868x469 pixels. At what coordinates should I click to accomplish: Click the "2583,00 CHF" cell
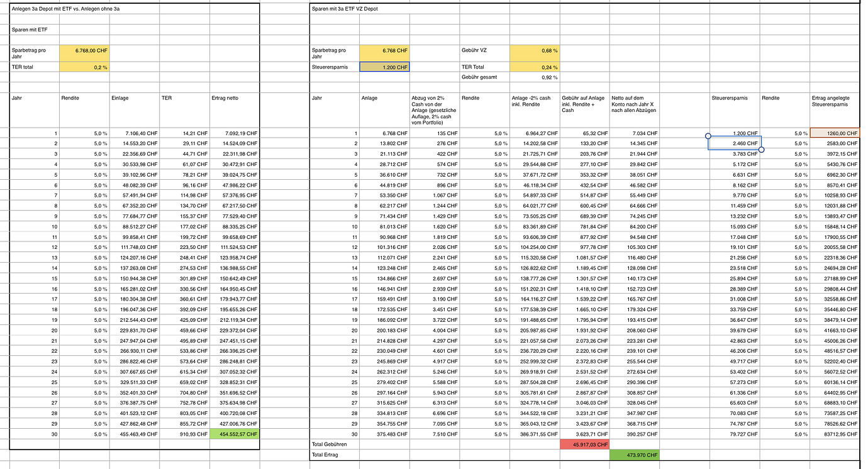(835, 143)
